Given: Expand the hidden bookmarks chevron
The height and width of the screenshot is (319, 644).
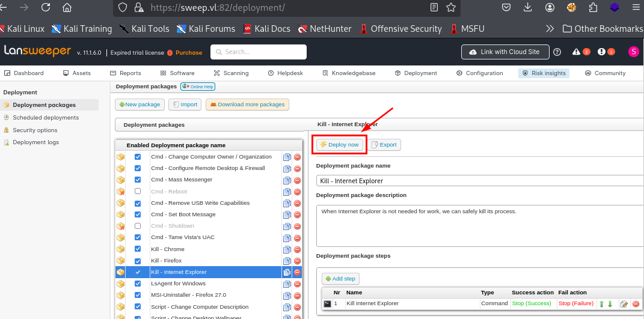Looking at the screenshot, I should (x=550, y=29).
